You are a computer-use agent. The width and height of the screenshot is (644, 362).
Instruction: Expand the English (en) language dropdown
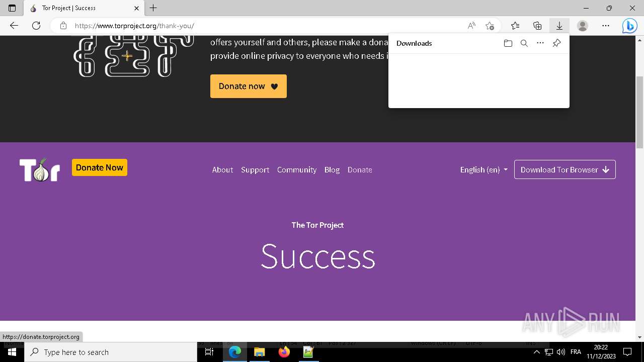(x=484, y=169)
